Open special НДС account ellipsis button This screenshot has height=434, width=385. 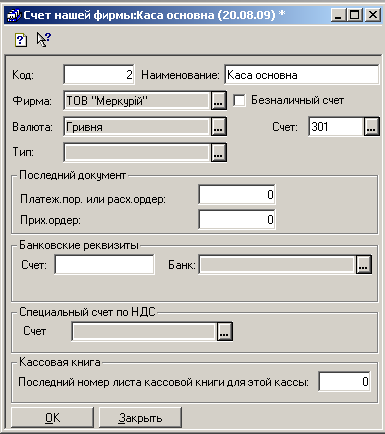point(224,331)
